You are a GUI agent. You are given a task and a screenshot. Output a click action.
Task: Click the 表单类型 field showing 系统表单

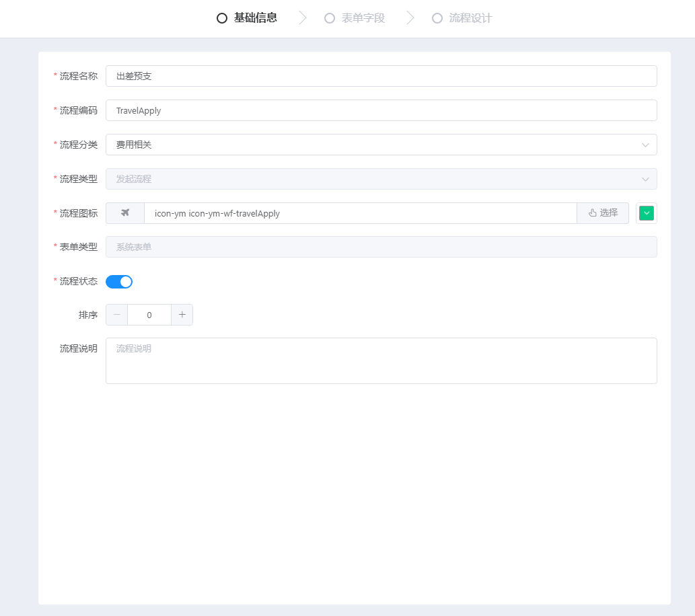[381, 247]
